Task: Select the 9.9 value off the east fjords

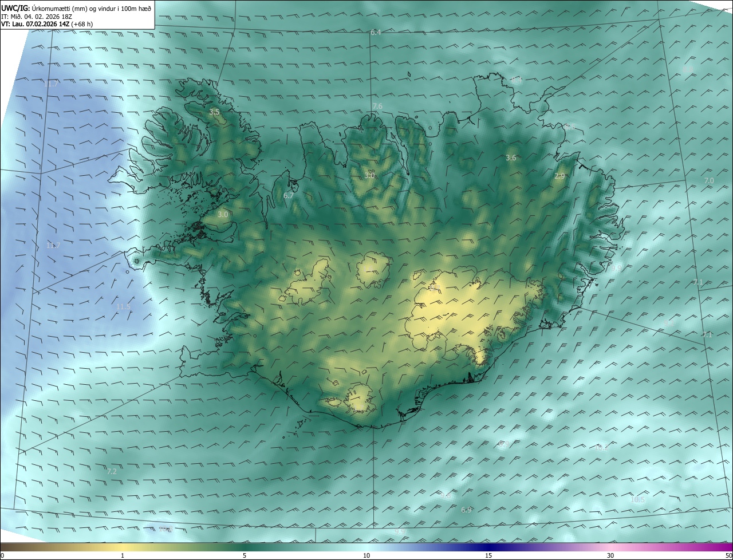Action: tap(616, 268)
